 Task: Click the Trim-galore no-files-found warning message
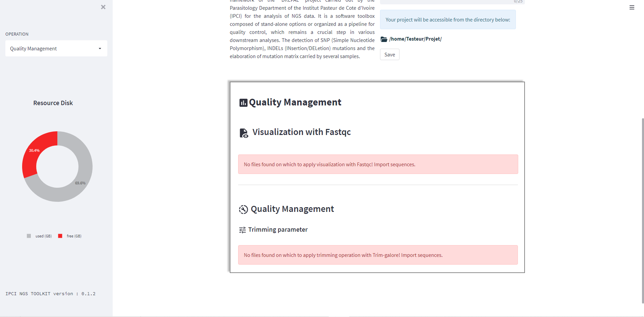tap(378, 255)
